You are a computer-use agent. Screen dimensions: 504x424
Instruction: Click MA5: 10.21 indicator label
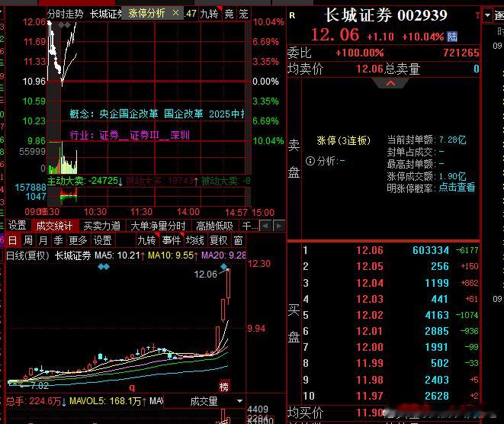tap(120, 255)
